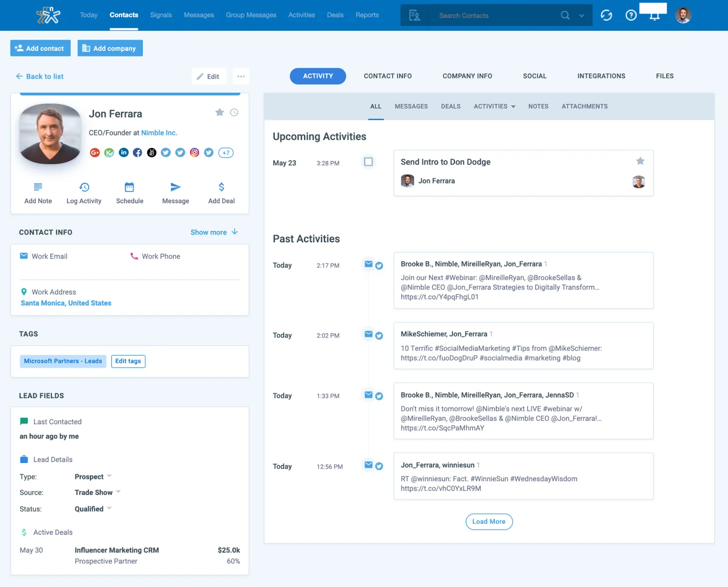Open the Status dropdown showing Qualified
Viewport: 728px width, 587px height.
[x=93, y=509]
